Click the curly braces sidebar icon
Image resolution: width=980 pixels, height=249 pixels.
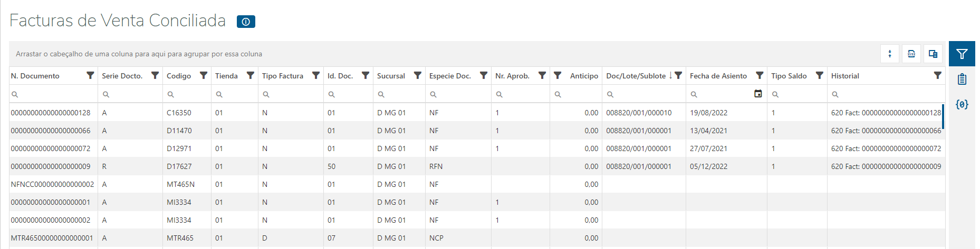tap(962, 104)
